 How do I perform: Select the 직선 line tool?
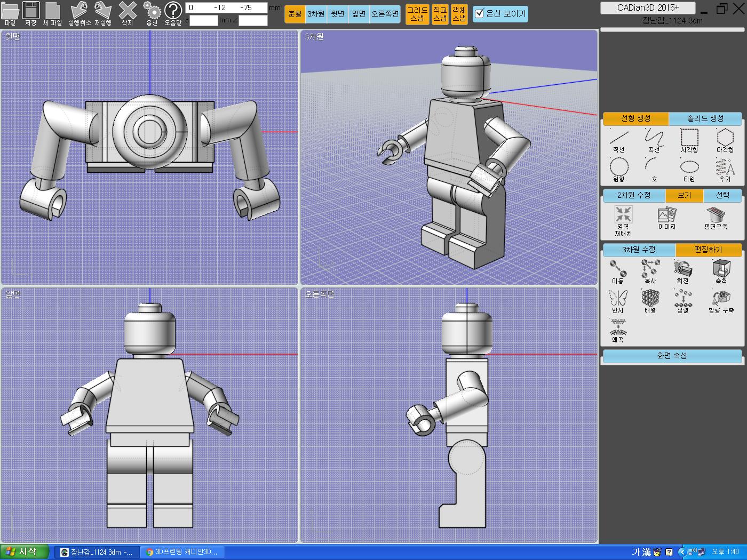point(619,140)
